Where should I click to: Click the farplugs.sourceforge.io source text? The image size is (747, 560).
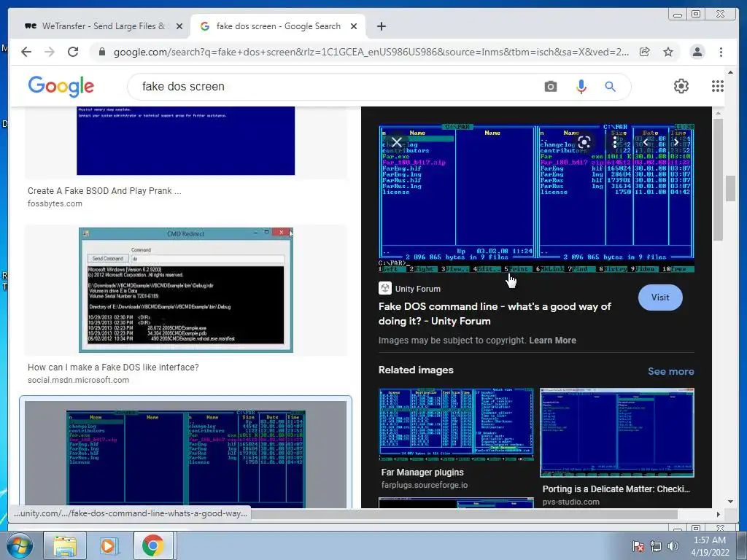coord(425,485)
